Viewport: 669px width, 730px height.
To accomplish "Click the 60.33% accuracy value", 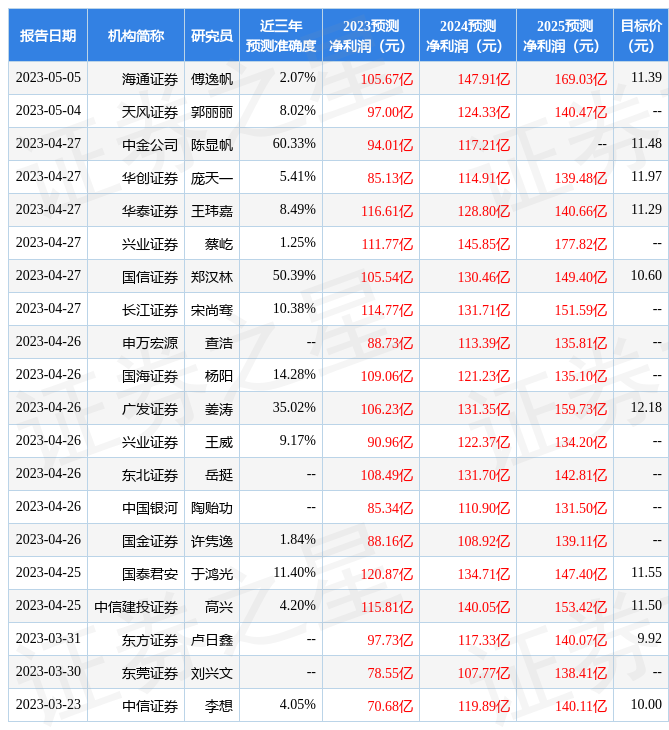I will click(x=294, y=143).
